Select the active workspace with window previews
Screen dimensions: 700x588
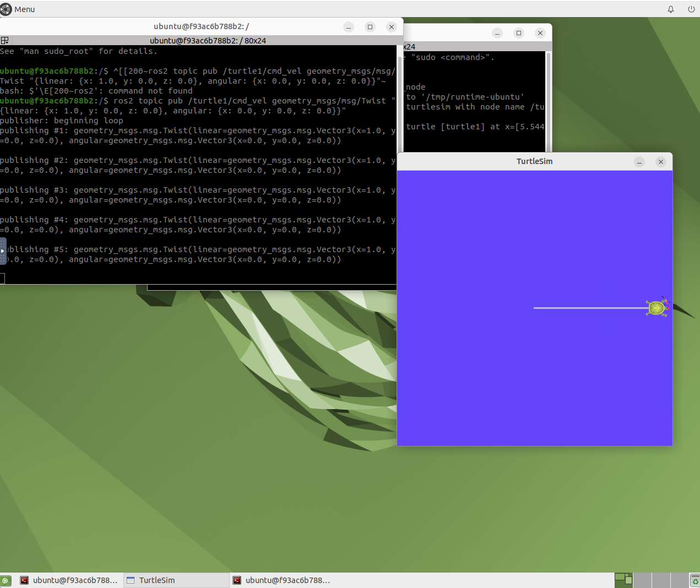[623, 580]
